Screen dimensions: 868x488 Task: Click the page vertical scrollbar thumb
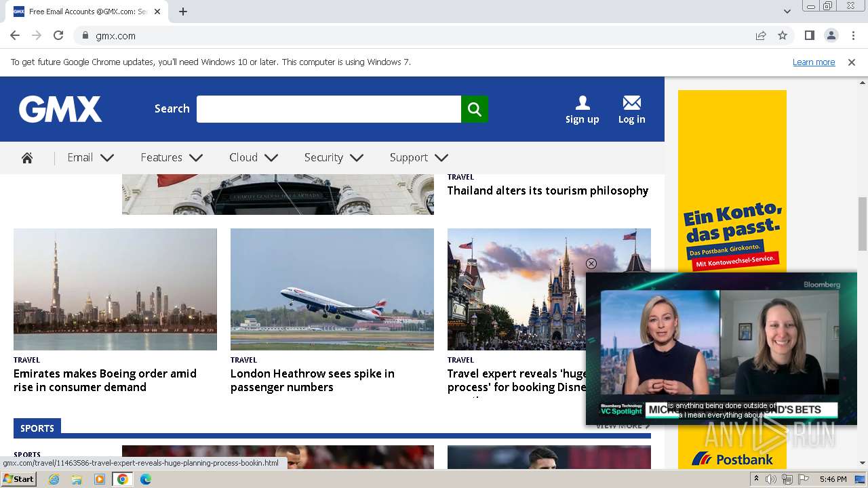click(863, 225)
